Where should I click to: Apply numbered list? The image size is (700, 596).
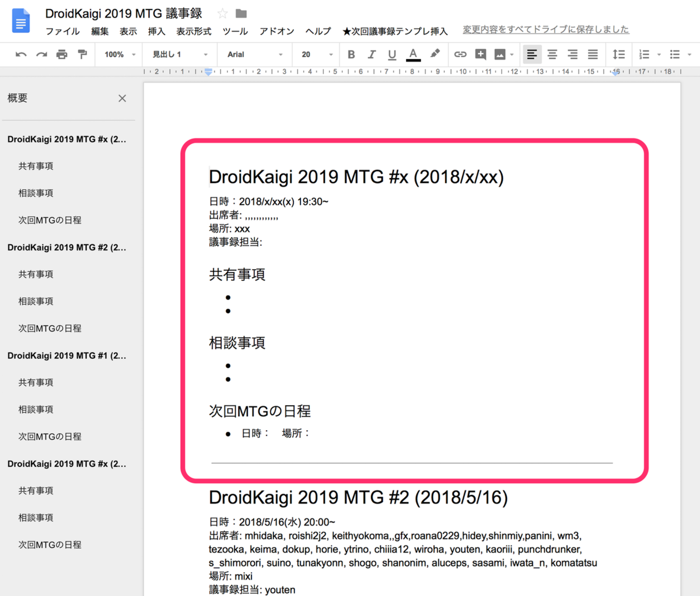(644, 54)
